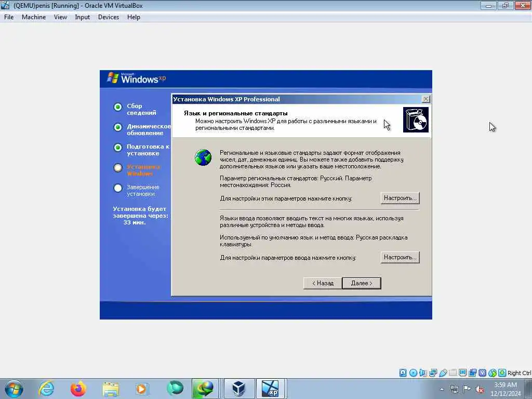Switch to the XP virtual machine taskbar button
This screenshot has height=399, width=532.
click(271, 389)
